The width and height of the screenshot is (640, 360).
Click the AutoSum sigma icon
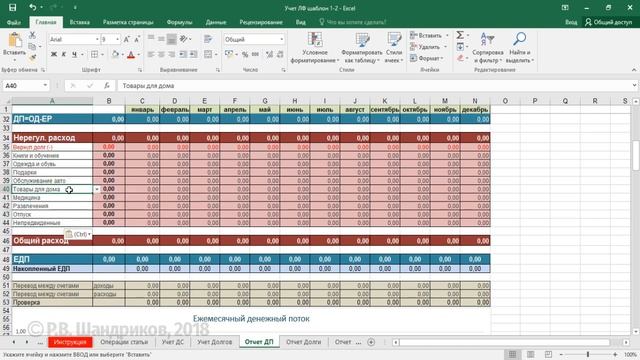[x=460, y=35]
